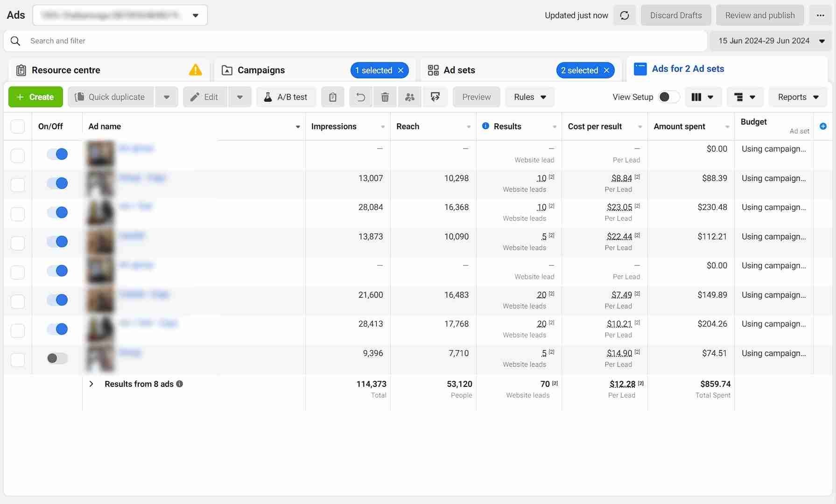
Task: Switch to the Campaigns tab
Action: click(260, 70)
